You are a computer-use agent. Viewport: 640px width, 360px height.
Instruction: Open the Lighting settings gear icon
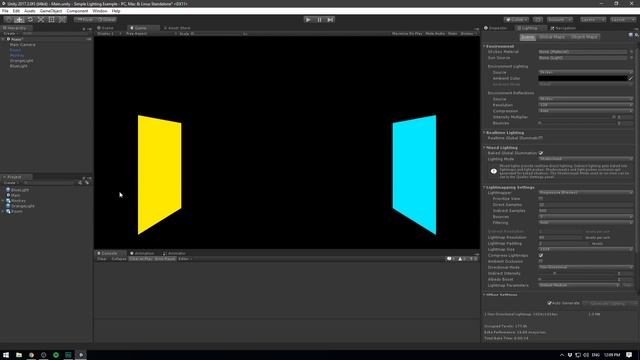click(637, 35)
